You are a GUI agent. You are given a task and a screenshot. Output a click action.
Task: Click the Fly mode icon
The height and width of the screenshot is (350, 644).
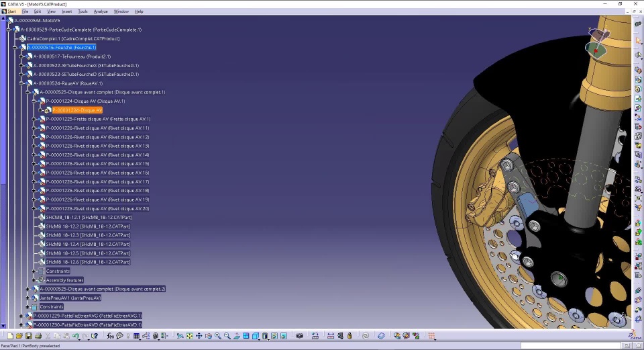pos(180,336)
